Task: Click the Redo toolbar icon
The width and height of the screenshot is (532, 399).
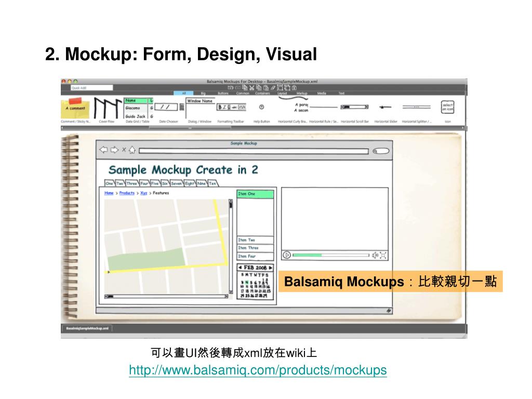Action: tap(238, 88)
